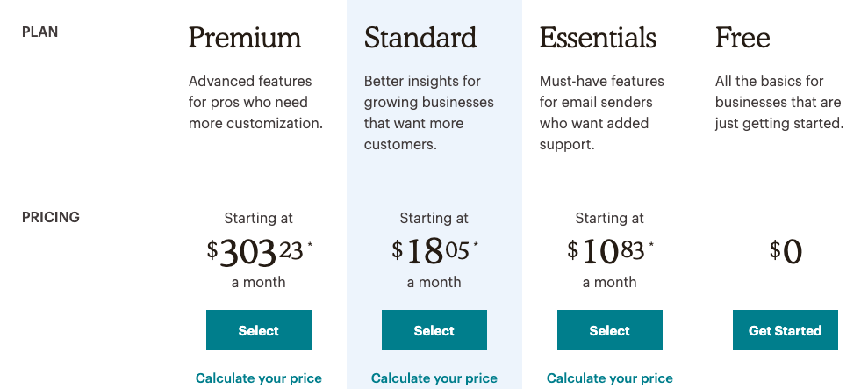Select the Essentials plan button

coord(609,330)
